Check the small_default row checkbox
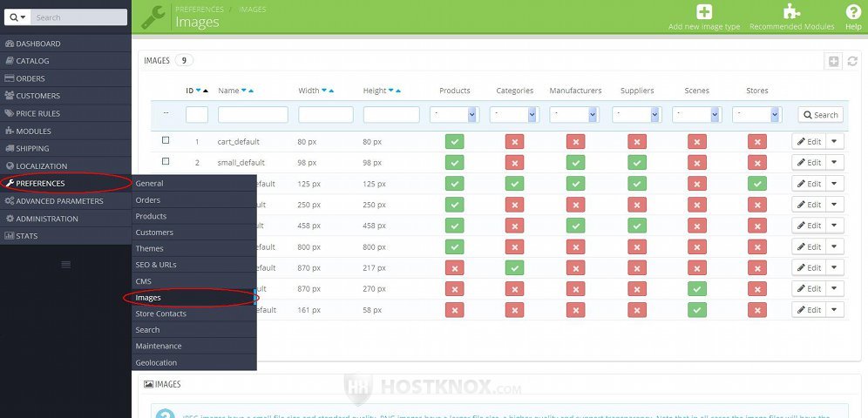The height and width of the screenshot is (418, 868). [166, 161]
